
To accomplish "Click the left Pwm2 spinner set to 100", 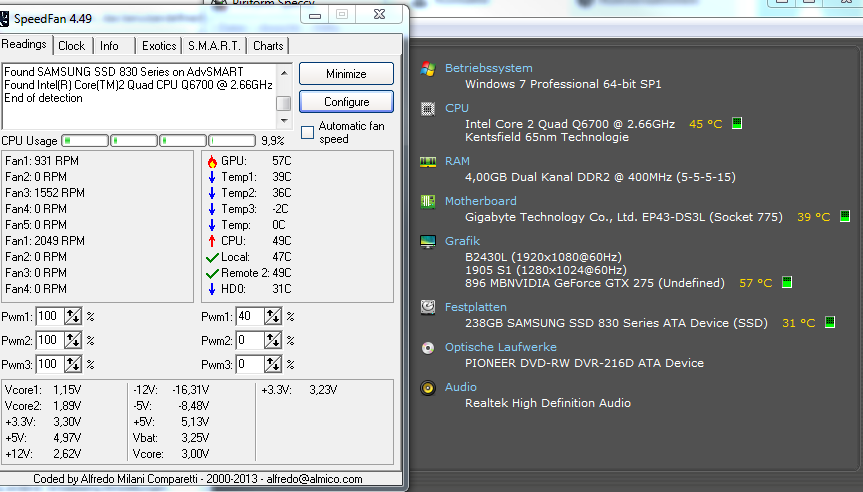I will pos(73,341).
